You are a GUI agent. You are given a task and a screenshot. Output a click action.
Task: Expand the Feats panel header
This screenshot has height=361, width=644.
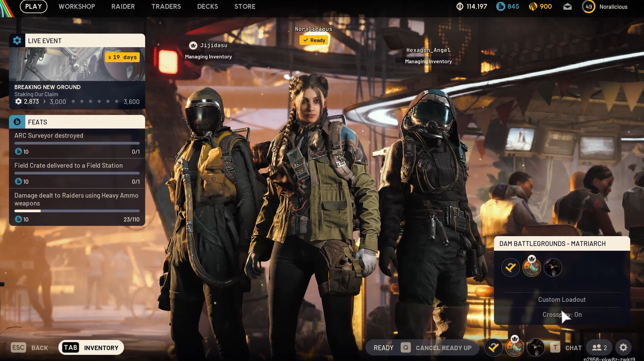[x=77, y=122]
